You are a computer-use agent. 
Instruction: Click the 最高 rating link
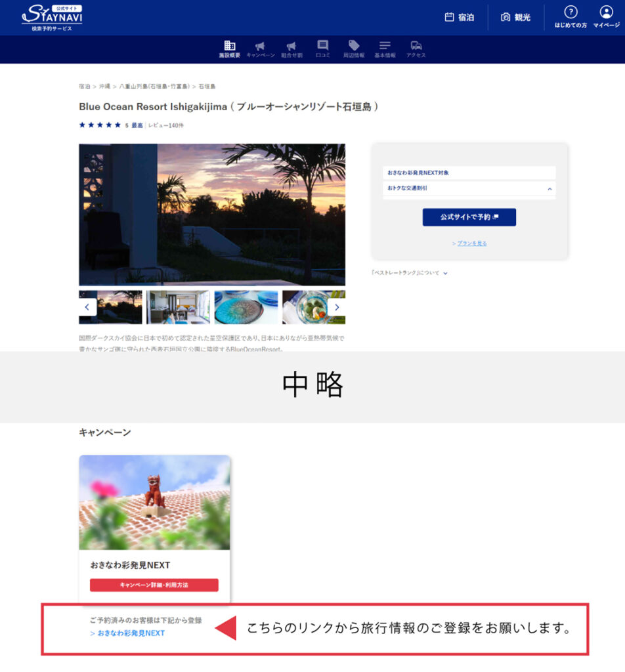pyautogui.click(x=137, y=125)
